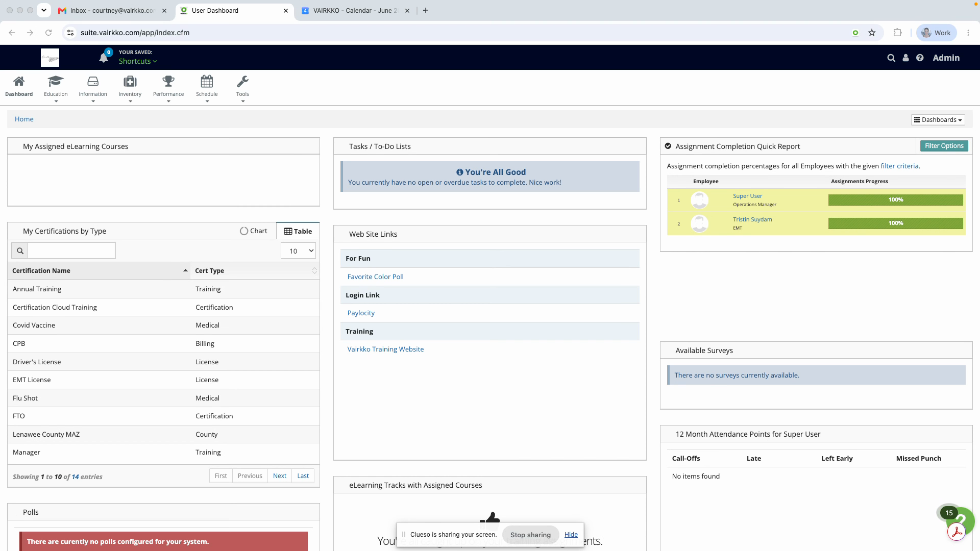Click the search magnifier in header
The image size is (980, 551).
click(x=891, y=58)
